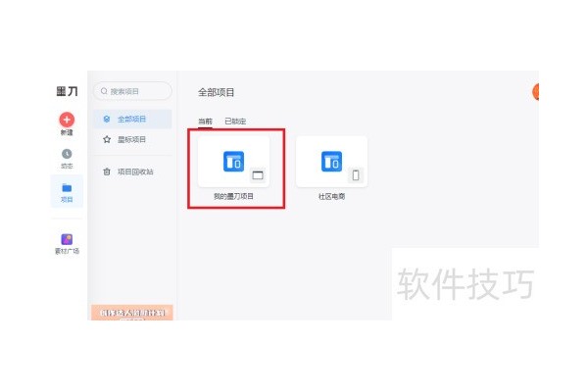Open the clock Activity icon in the sidebar

pos(67,154)
